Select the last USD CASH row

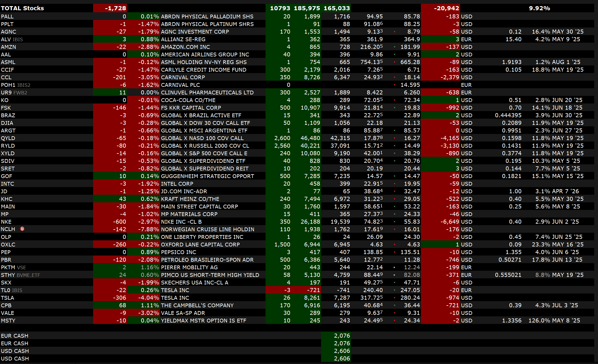15,358
